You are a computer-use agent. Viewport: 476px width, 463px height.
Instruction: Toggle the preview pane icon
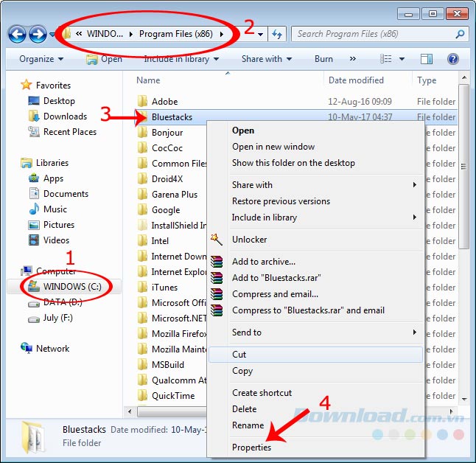pos(426,59)
